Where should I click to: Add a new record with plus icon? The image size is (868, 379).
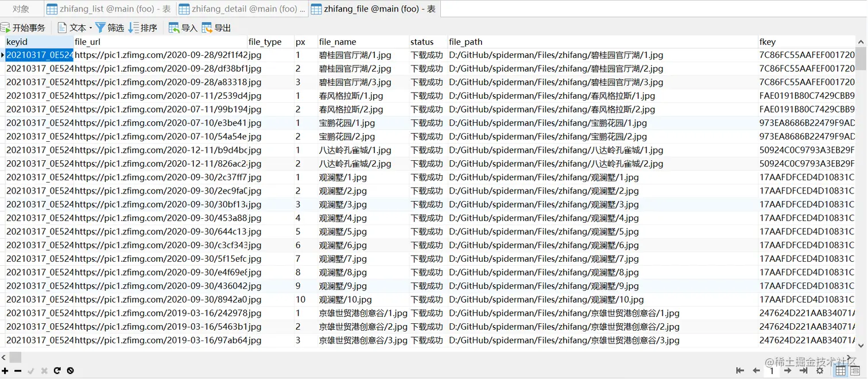point(5,371)
